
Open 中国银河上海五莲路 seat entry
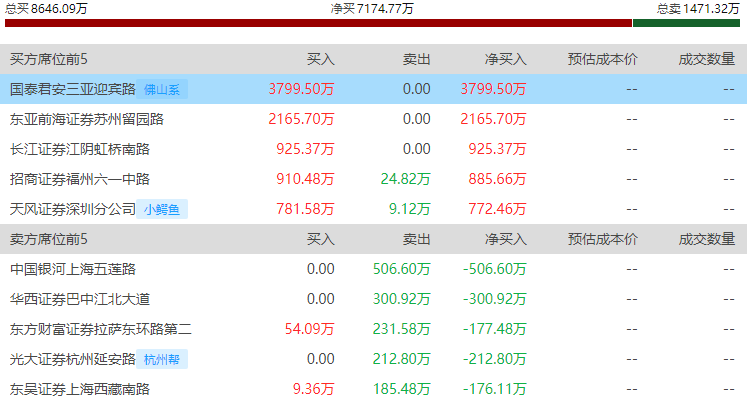pos(72,269)
